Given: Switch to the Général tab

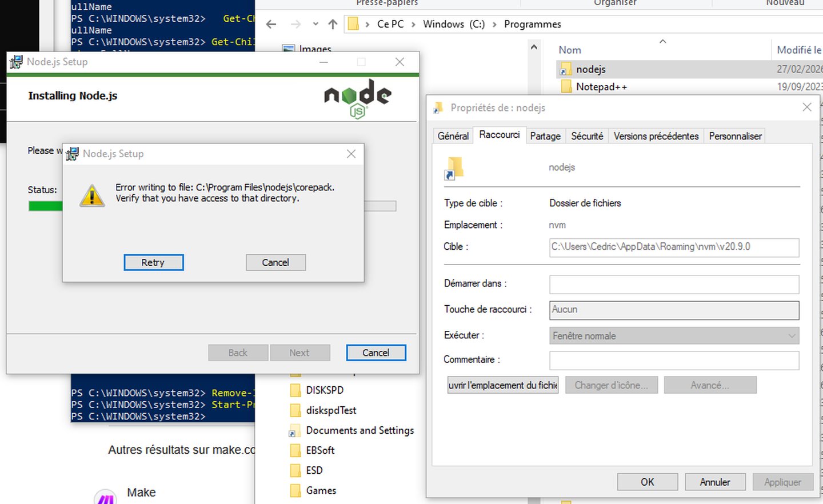Looking at the screenshot, I should [x=453, y=136].
